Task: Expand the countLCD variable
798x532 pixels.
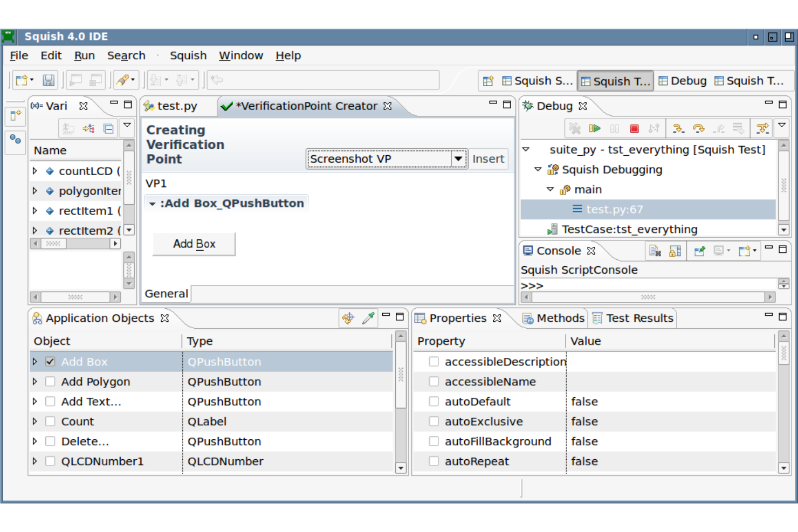Action: click(35, 171)
